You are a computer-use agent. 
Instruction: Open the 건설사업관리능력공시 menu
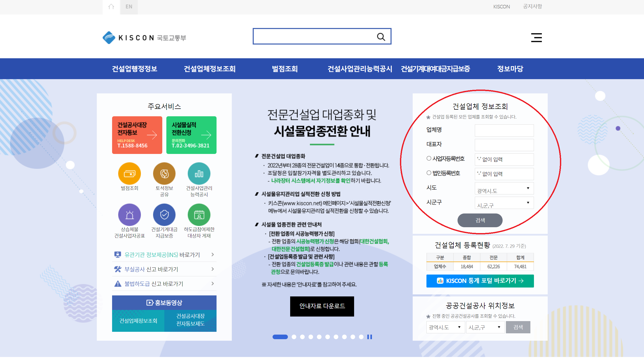360,69
